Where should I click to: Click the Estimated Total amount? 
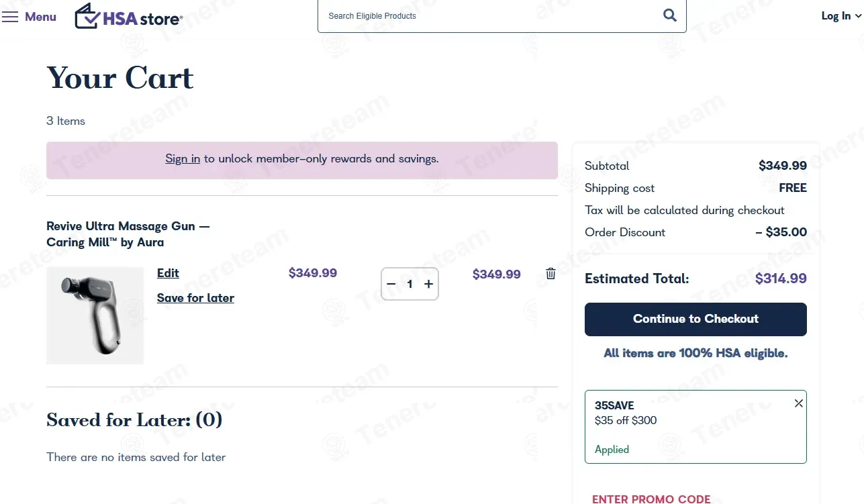coord(780,279)
